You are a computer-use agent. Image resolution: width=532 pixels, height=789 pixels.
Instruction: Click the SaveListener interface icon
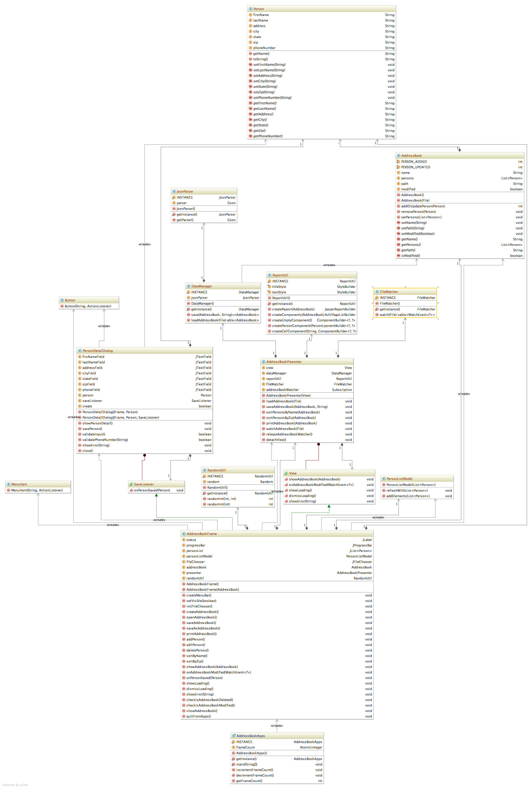pyautogui.click(x=131, y=484)
